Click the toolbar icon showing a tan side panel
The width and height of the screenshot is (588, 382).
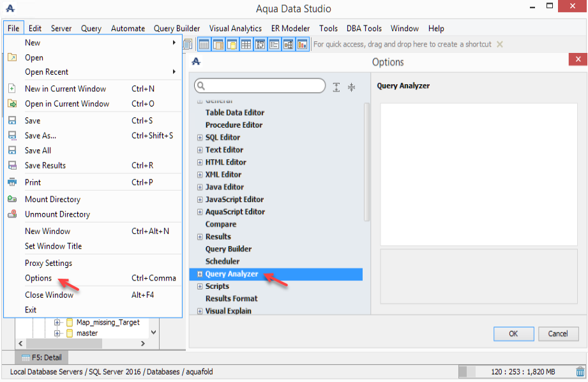tap(218, 45)
